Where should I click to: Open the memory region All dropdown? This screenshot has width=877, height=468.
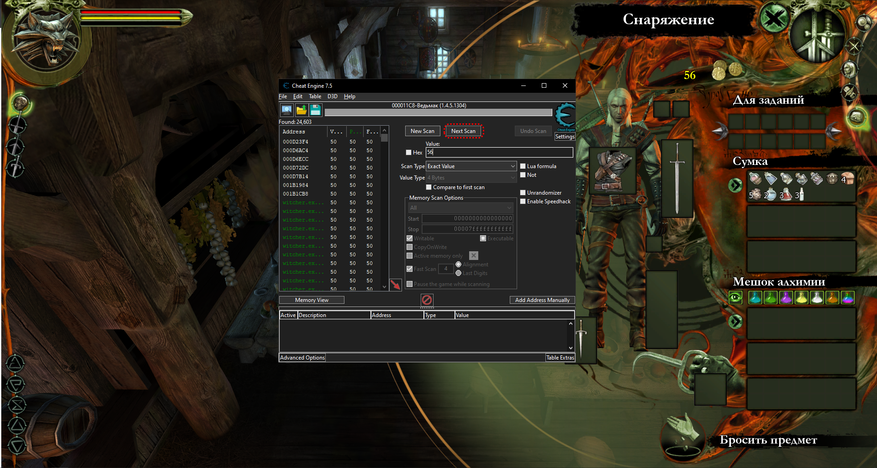pos(460,207)
